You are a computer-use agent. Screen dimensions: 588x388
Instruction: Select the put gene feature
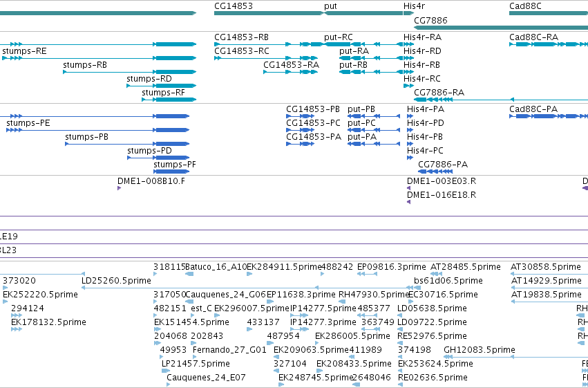click(363, 13)
